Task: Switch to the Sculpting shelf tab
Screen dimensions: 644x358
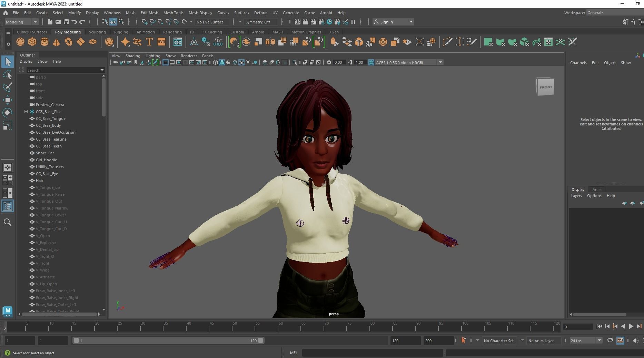Action: (x=97, y=32)
